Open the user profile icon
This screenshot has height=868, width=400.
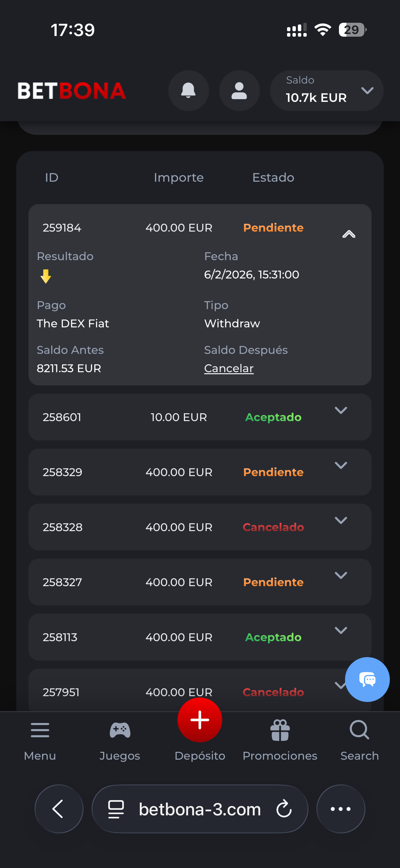(239, 91)
